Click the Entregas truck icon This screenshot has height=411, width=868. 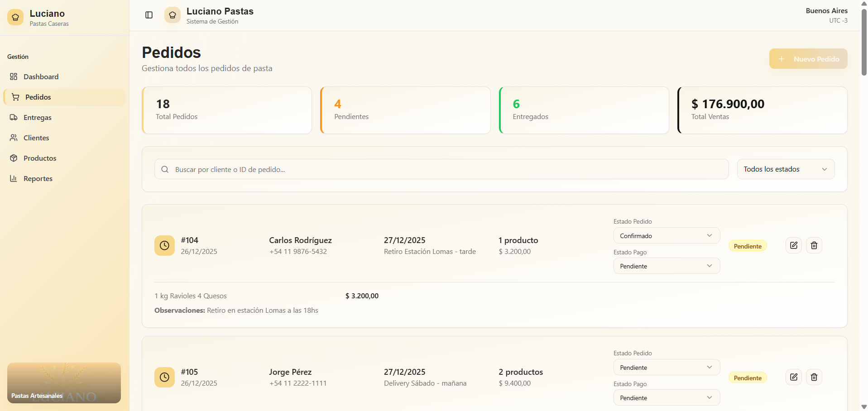14,117
